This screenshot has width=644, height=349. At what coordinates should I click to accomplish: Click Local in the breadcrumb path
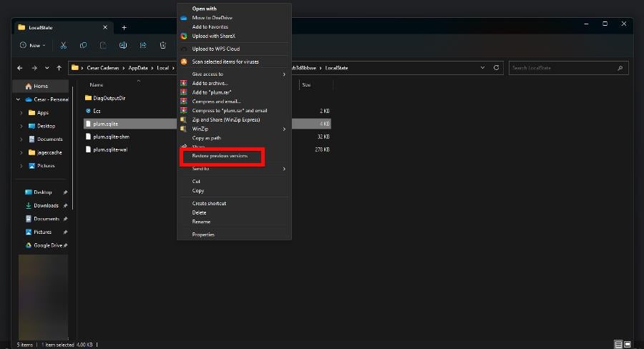[162, 68]
